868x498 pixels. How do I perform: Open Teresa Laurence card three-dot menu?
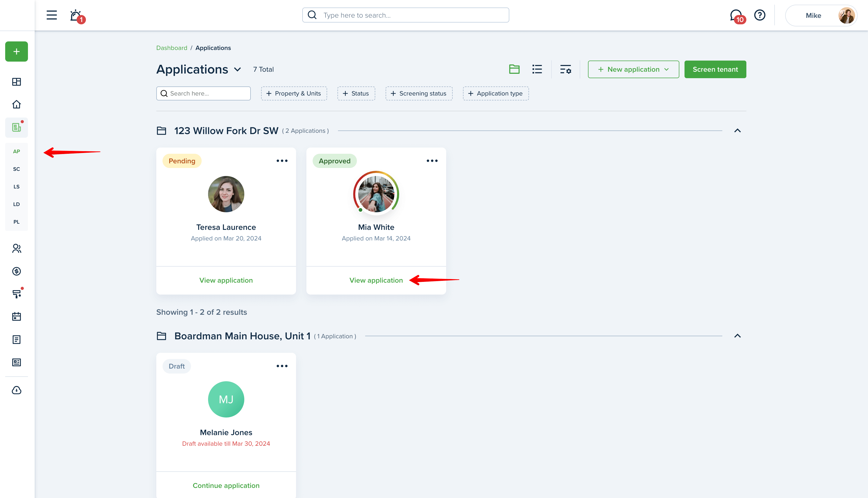coord(282,161)
